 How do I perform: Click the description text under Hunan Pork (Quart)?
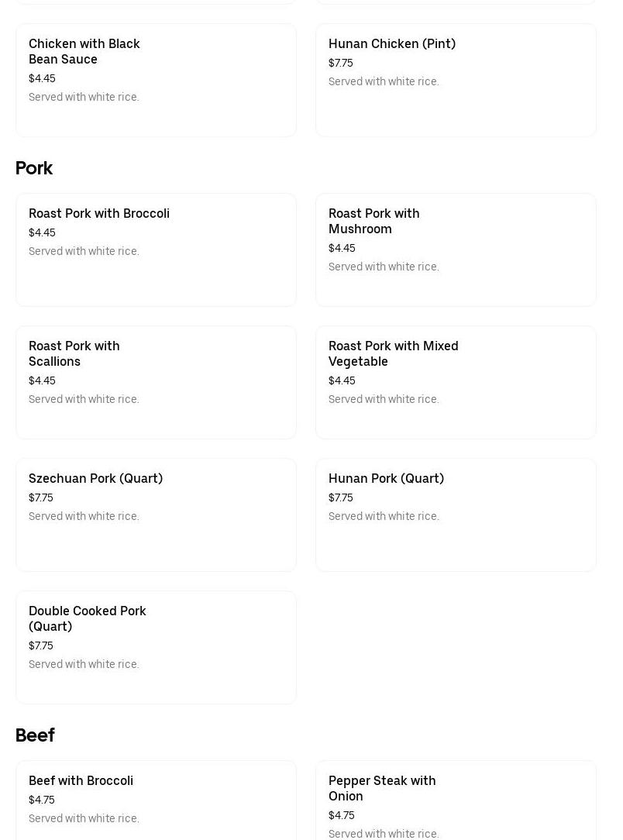(x=384, y=517)
